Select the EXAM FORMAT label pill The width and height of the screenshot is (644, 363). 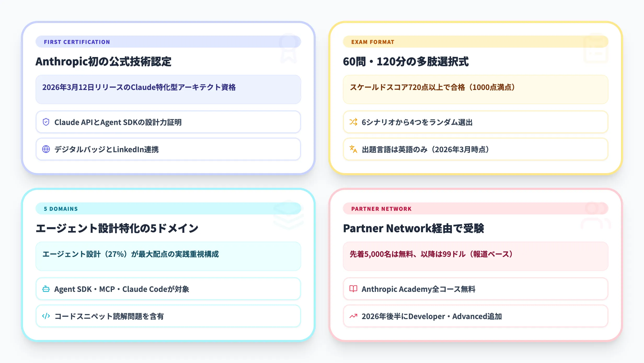point(476,42)
